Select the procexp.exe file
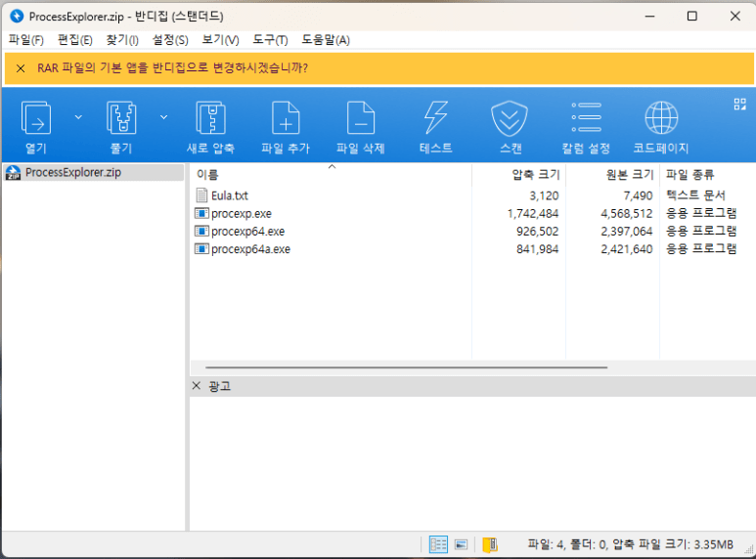 click(241, 213)
